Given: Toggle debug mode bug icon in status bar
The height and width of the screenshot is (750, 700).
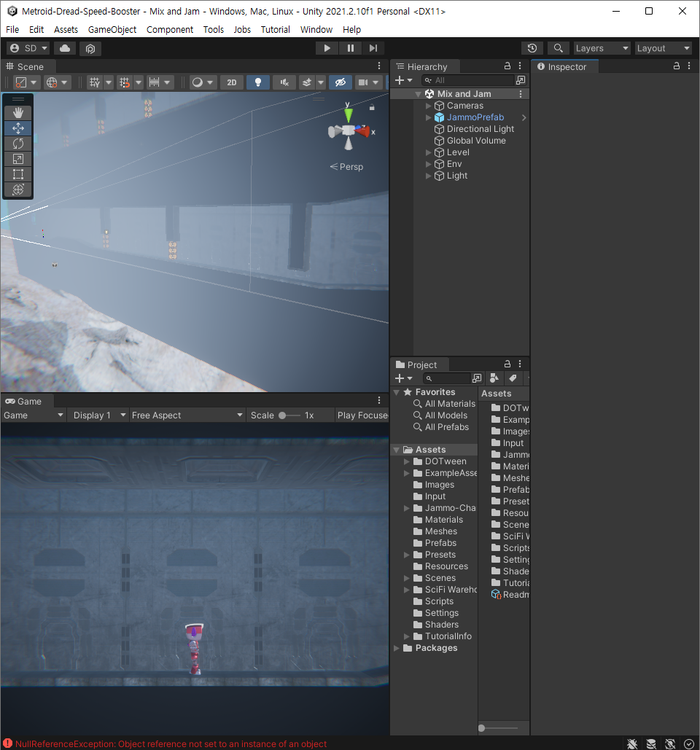Looking at the screenshot, I should 632,743.
